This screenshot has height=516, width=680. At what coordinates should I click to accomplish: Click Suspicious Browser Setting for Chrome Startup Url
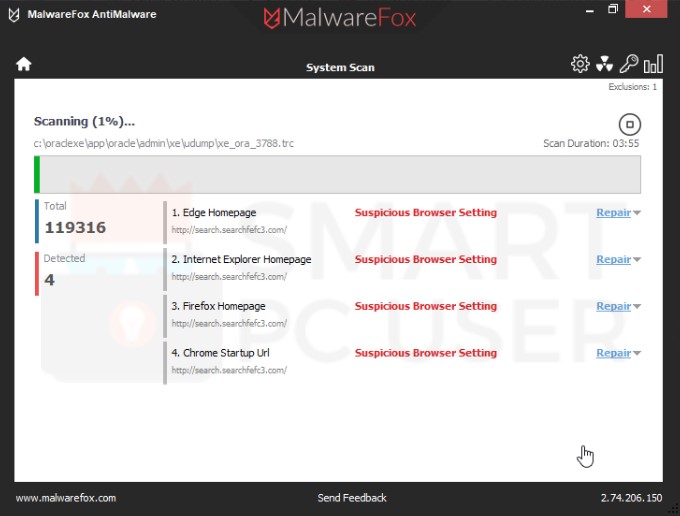click(425, 353)
